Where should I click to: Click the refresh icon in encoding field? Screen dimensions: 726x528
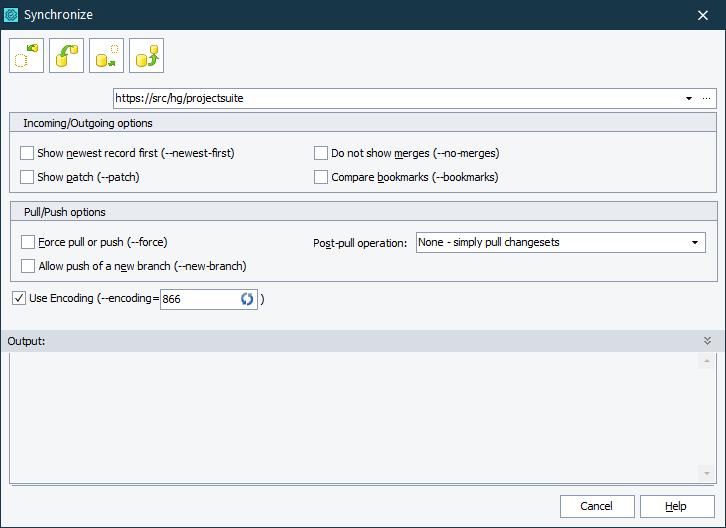(247, 299)
